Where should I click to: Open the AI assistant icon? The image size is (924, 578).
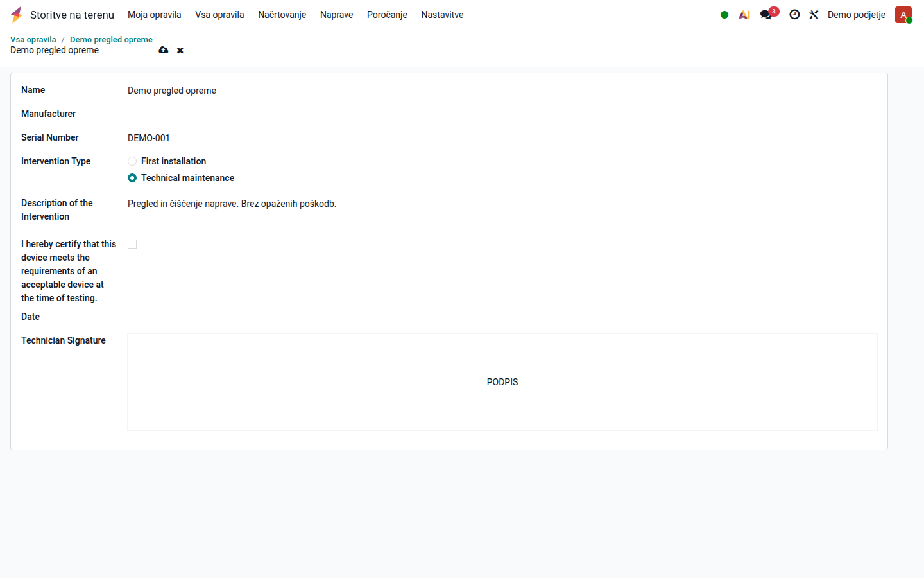tap(744, 15)
